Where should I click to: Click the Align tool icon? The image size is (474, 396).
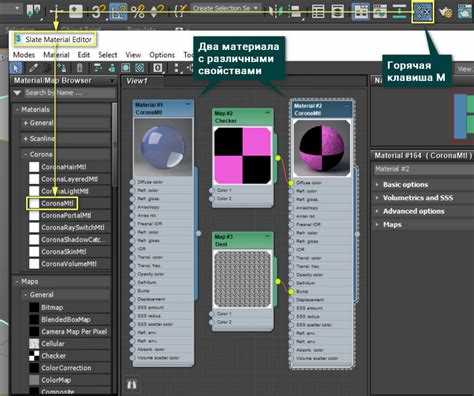[295, 12]
